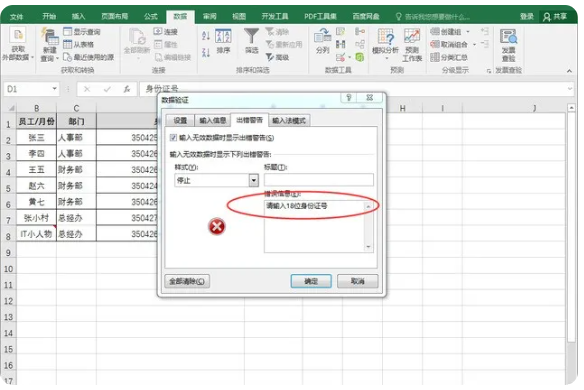Click 显示查询 (Show Queries) in ribbon
This screenshot has width=584, height=390.
tap(82, 32)
